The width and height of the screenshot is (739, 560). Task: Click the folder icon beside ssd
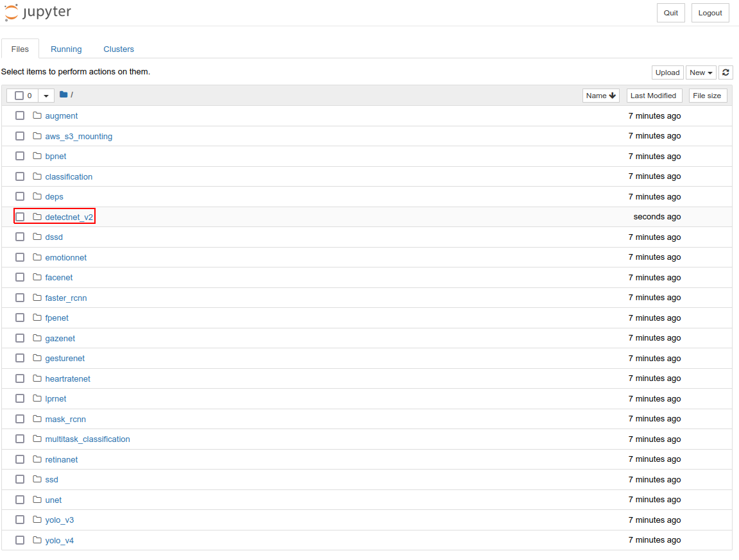[37, 479]
